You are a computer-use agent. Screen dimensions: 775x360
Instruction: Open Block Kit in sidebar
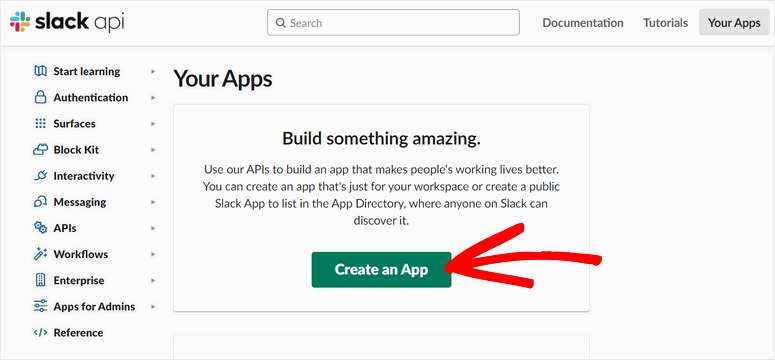[76, 150]
